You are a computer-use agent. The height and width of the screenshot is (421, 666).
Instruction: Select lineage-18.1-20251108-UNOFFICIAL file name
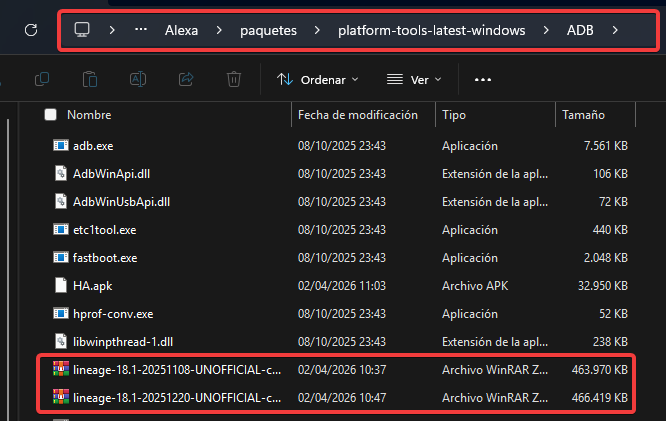tap(177, 370)
